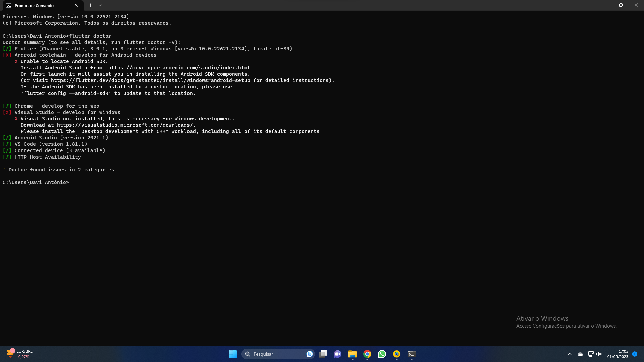Image resolution: width=644 pixels, height=362 pixels.
Task: Open volume control tray icon
Action: [599, 354]
